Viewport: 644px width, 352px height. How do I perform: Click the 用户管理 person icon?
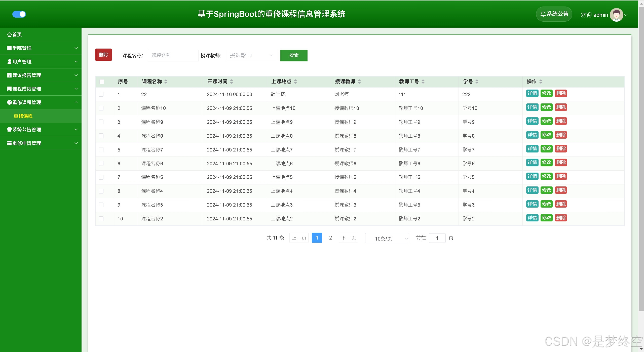(x=10, y=62)
